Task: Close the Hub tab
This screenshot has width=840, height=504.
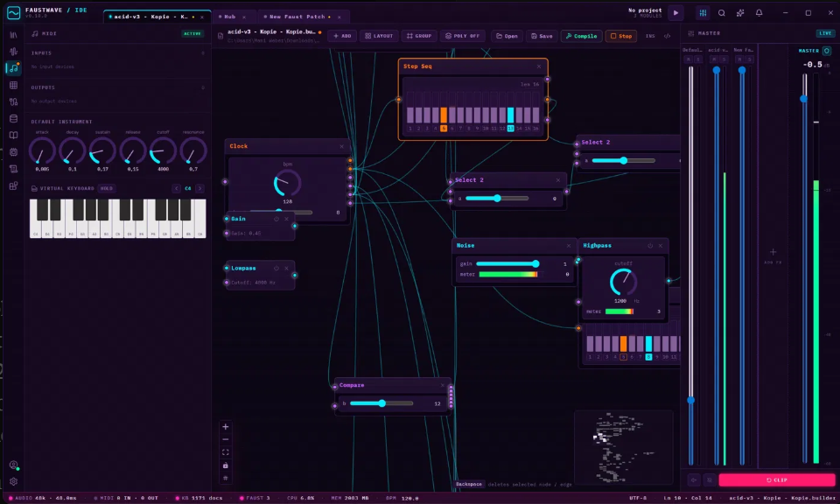Action: [244, 17]
